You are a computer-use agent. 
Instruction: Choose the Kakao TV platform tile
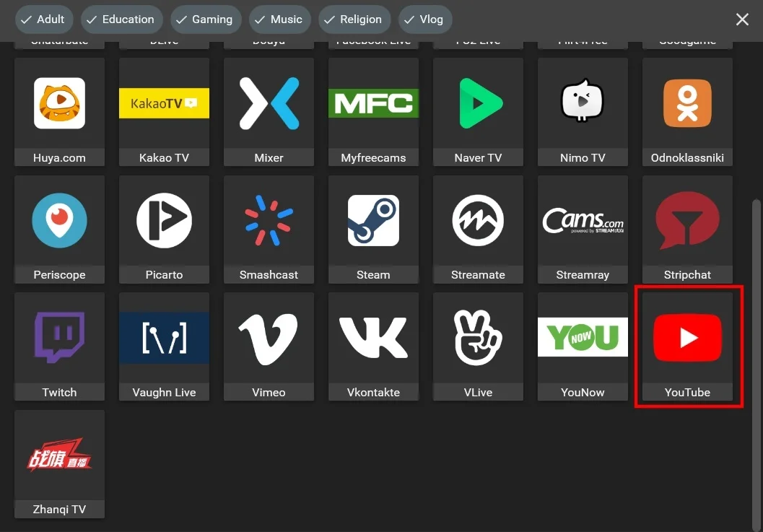164,112
